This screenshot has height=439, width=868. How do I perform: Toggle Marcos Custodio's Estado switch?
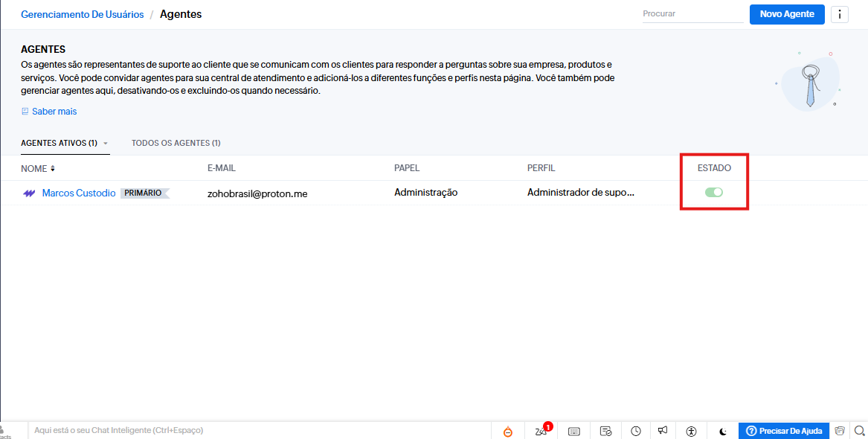[x=714, y=193]
